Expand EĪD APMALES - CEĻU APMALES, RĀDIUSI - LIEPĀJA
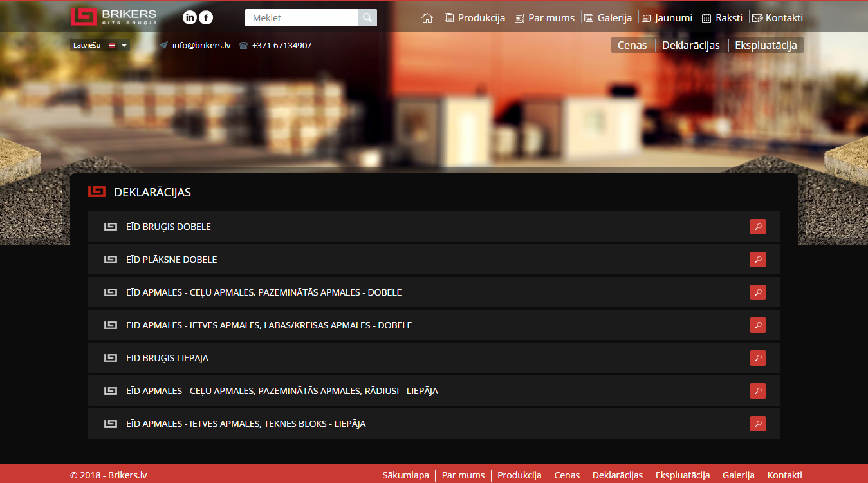 (x=282, y=391)
